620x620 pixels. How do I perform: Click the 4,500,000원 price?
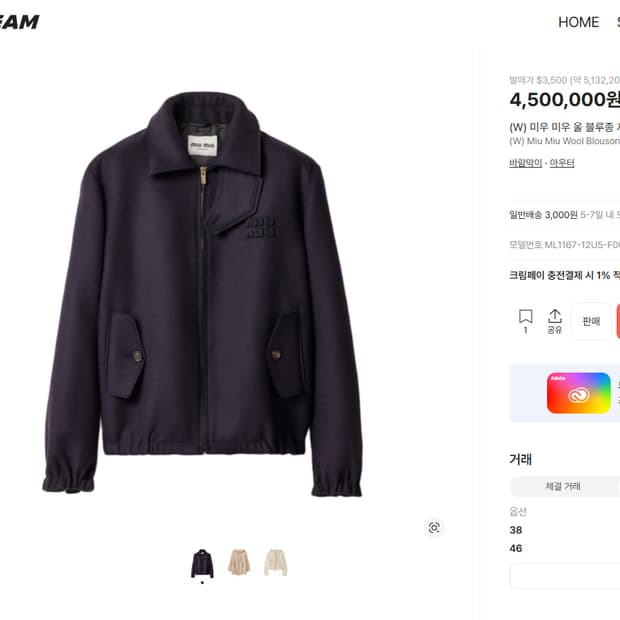pos(564,100)
